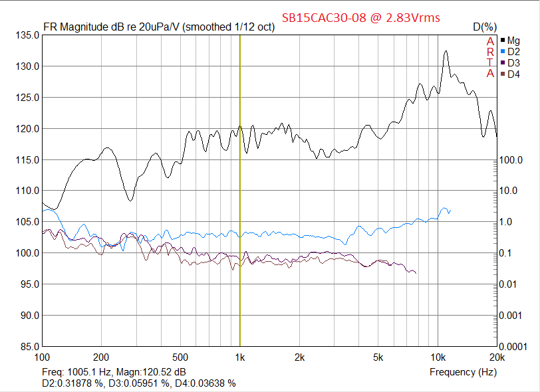Click the blue D2 legend color square
Image resolution: width=540 pixels, height=392 pixels.
[503, 52]
